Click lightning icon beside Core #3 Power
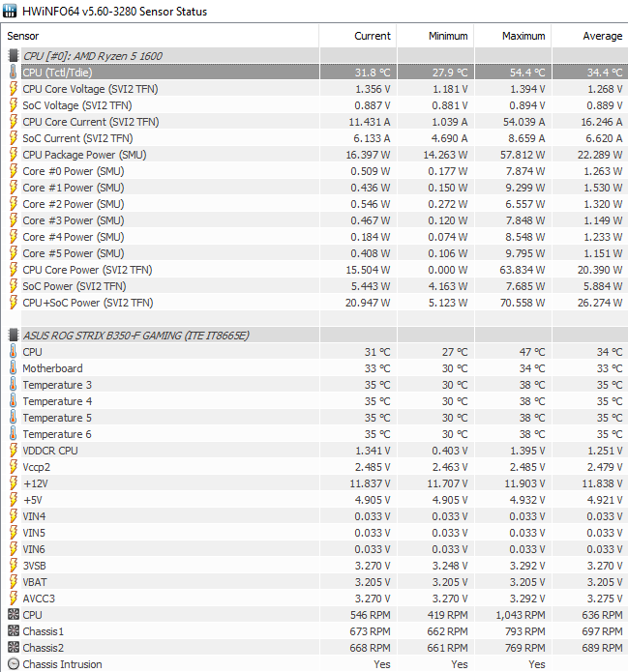 click(14, 220)
